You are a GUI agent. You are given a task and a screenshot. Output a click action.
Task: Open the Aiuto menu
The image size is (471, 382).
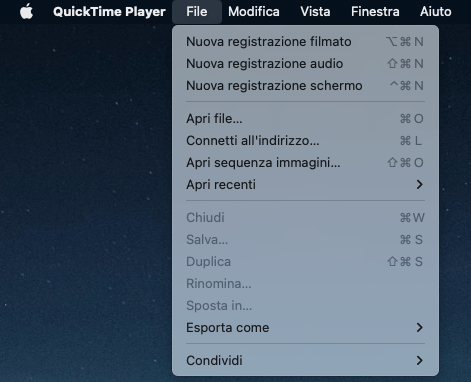[435, 12]
